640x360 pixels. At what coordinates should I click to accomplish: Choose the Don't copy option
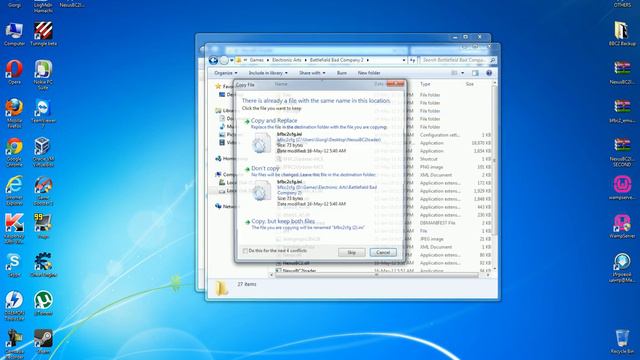(x=318, y=187)
